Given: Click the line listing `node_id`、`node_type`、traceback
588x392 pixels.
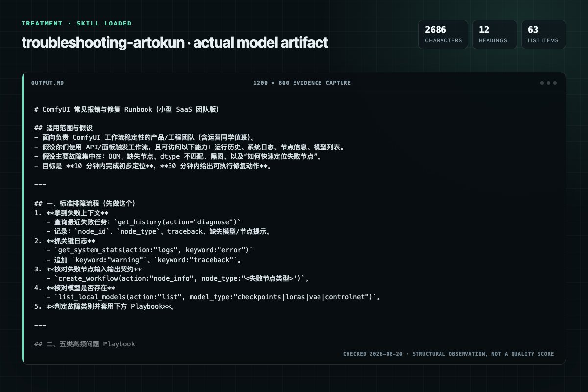Looking at the screenshot, I should tap(159, 231).
